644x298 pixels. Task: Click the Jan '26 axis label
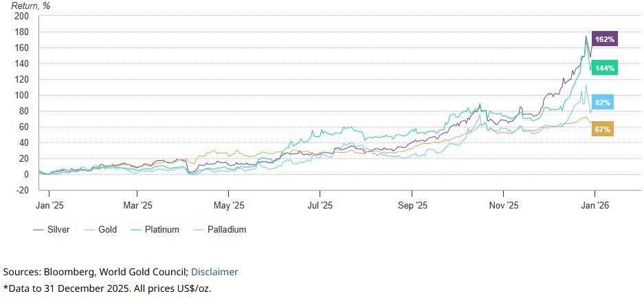(x=594, y=204)
